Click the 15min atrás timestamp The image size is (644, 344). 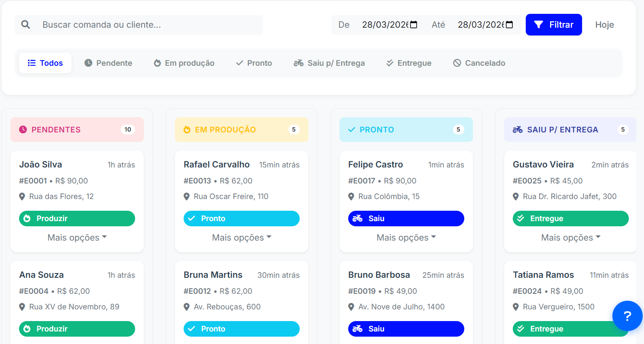pyautogui.click(x=279, y=165)
